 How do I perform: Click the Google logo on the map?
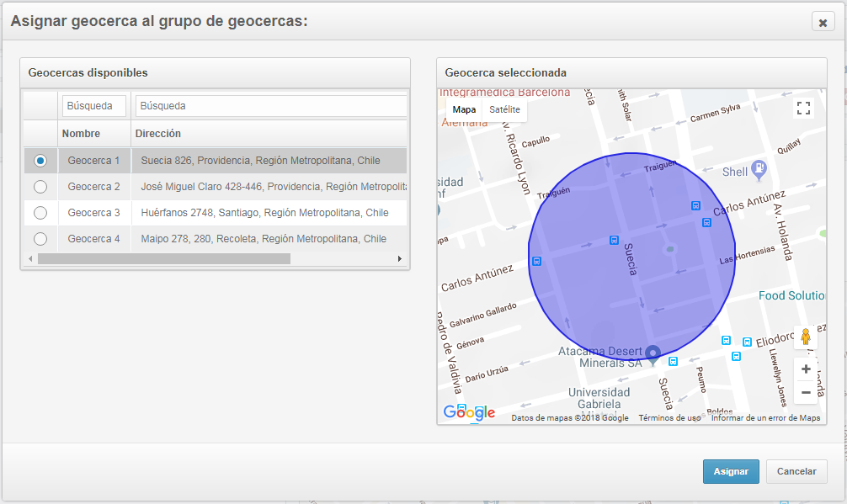pyautogui.click(x=469, y=412)
